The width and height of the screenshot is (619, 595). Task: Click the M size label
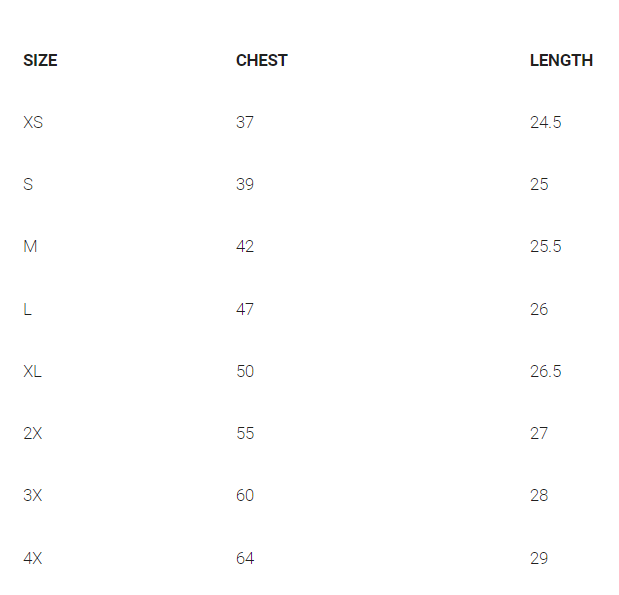[30, 246]
